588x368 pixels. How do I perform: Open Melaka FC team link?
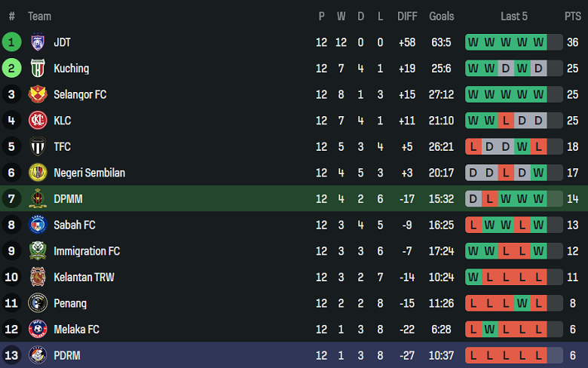click(76, 330)
